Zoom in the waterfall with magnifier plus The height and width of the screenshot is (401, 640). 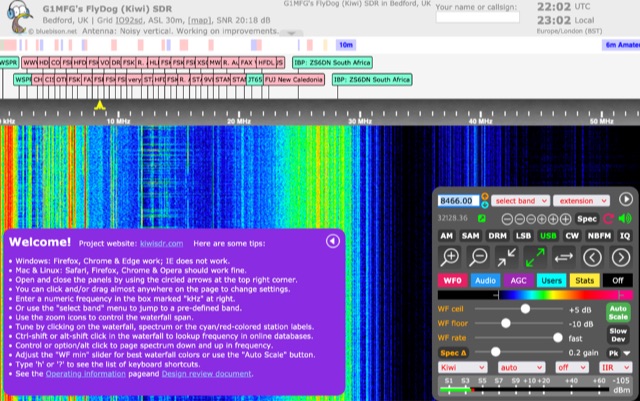click(x=450, y=257)
